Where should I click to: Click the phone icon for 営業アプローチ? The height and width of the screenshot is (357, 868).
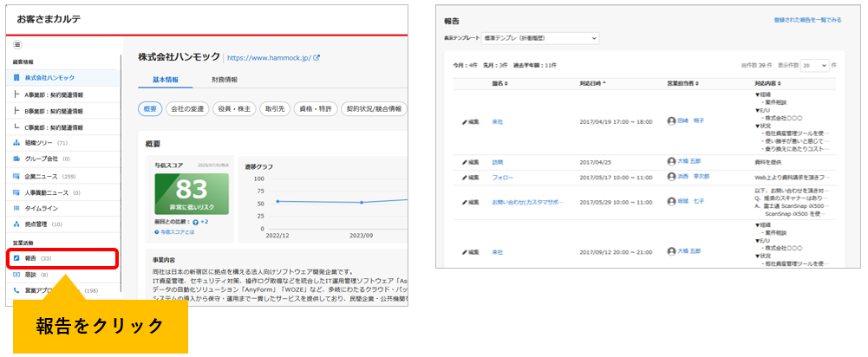pyautogui.click(x=16, y=290)
